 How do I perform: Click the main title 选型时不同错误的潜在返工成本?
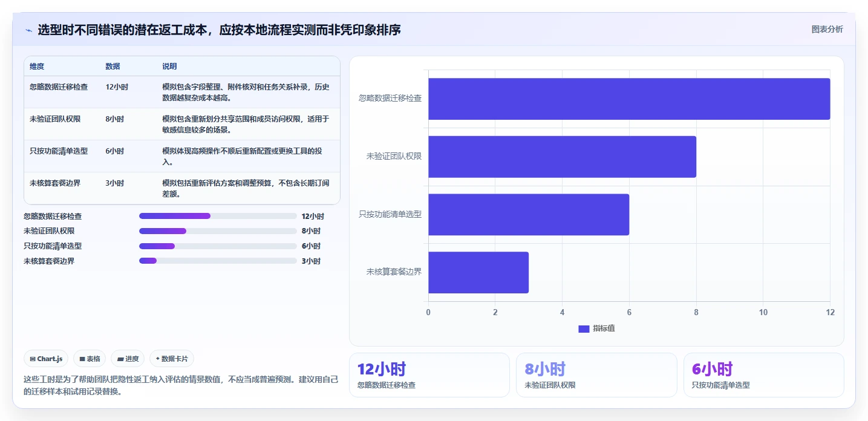pos(219,30)
